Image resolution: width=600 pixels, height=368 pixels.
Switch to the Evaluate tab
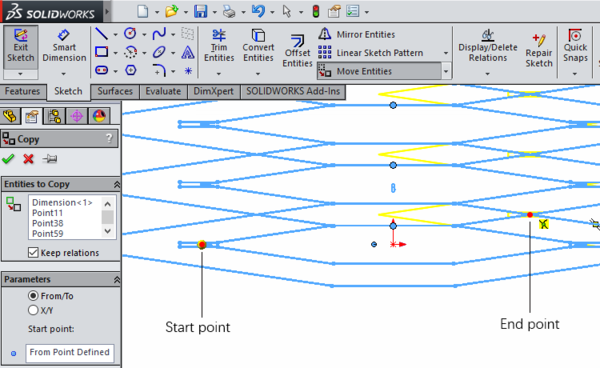click(x=163, y=92)
